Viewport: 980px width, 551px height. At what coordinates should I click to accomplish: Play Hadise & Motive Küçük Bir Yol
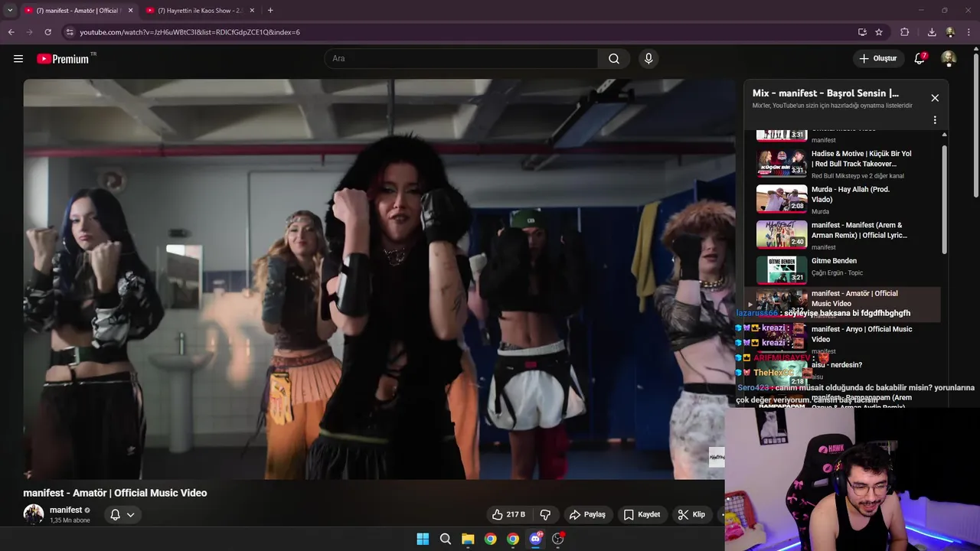842,164
